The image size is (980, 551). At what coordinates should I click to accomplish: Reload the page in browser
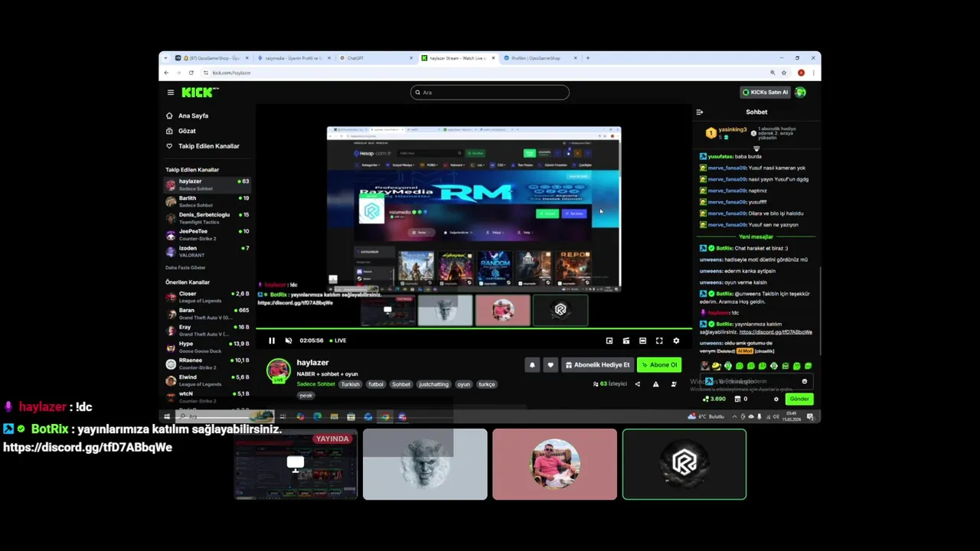(x=191, y=73)
